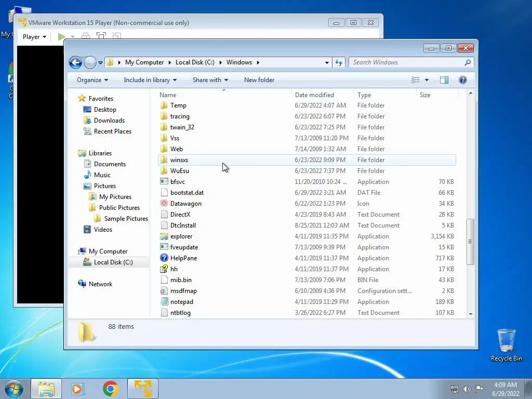The height and width of the screenshot is (399, 532).
Task: Click the file list vertical scrollbar thumb
Action: 470,242
